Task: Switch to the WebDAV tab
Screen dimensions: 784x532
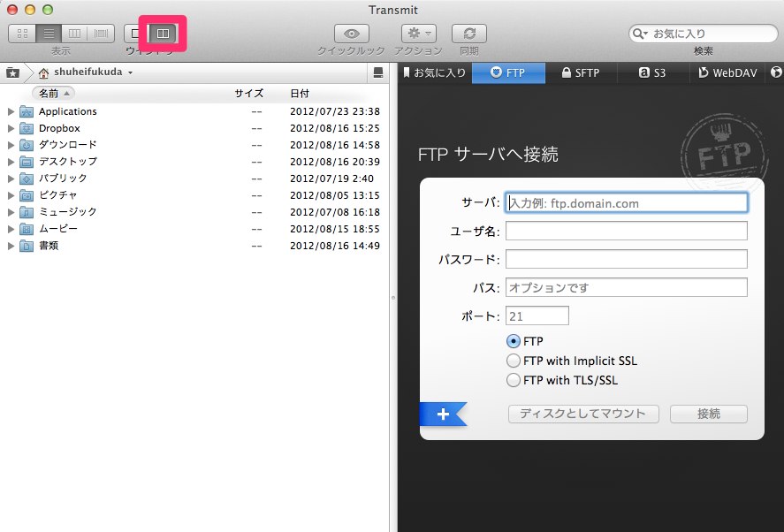Action: pos(727,73)
